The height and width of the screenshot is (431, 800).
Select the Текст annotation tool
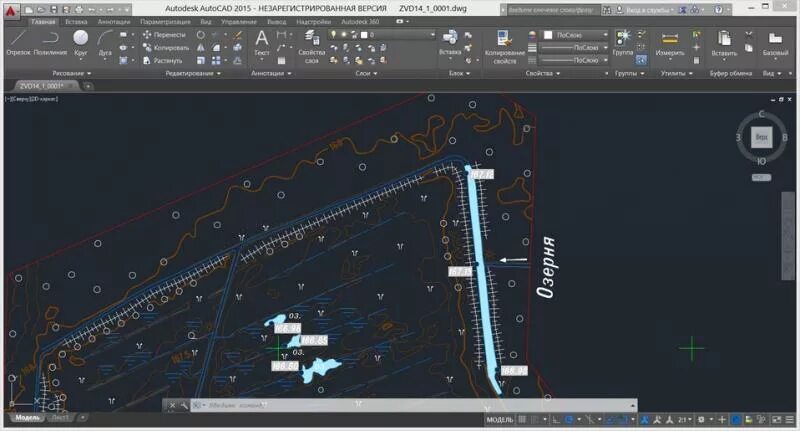pyautogui.click(x=262, y=42)
